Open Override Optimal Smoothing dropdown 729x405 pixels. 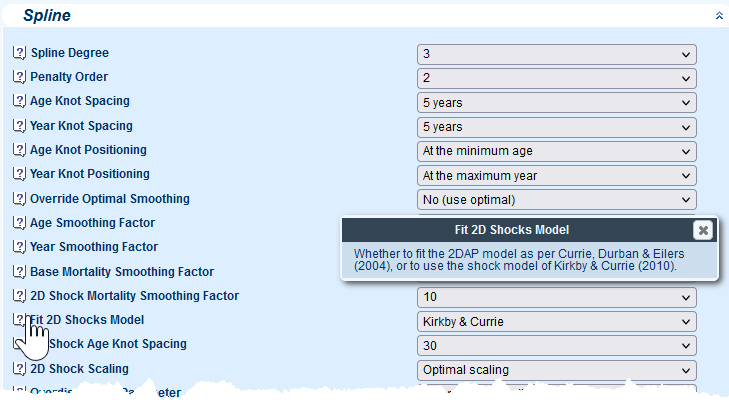556,199
